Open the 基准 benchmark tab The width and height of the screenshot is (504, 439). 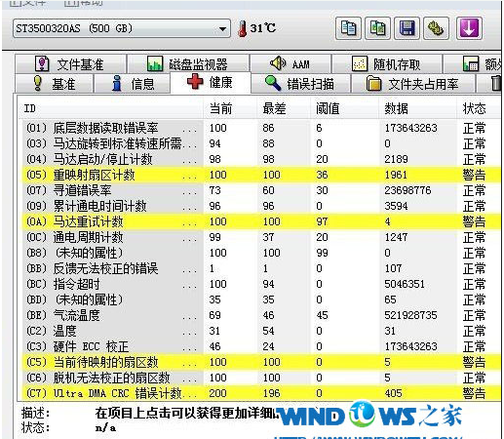tap(55, 84)
